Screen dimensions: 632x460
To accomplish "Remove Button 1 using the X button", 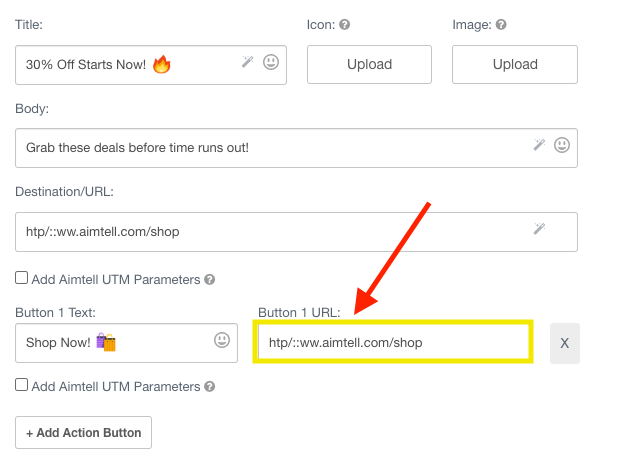I will click(564, 343).
